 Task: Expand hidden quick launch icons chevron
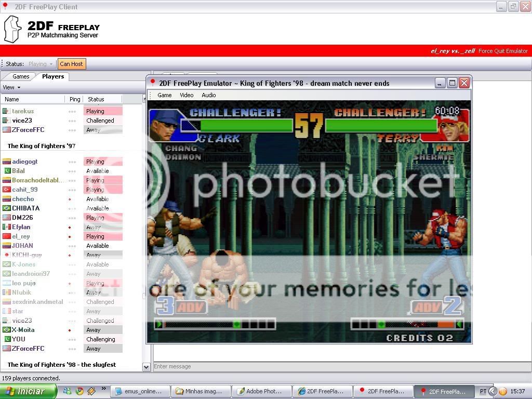[103, 389]
